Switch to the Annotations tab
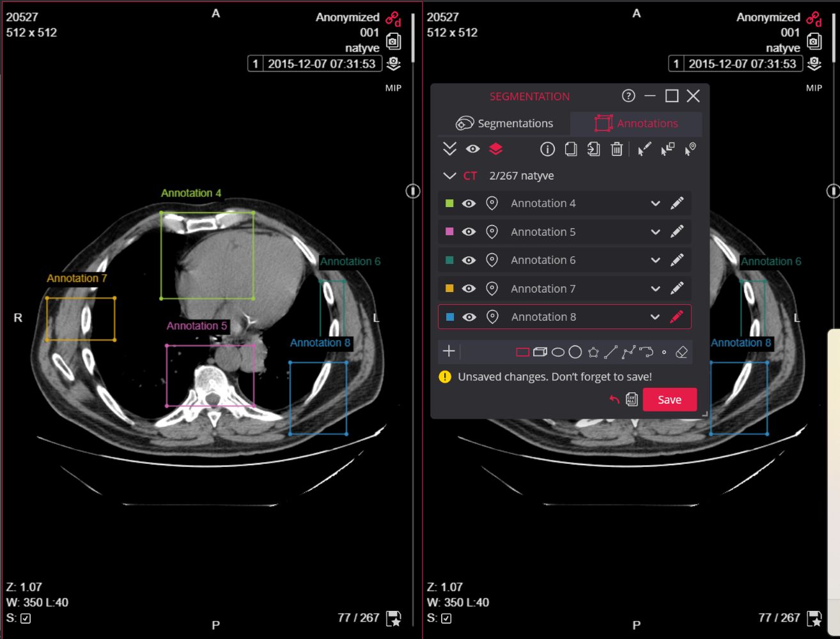 click(636, 123)
